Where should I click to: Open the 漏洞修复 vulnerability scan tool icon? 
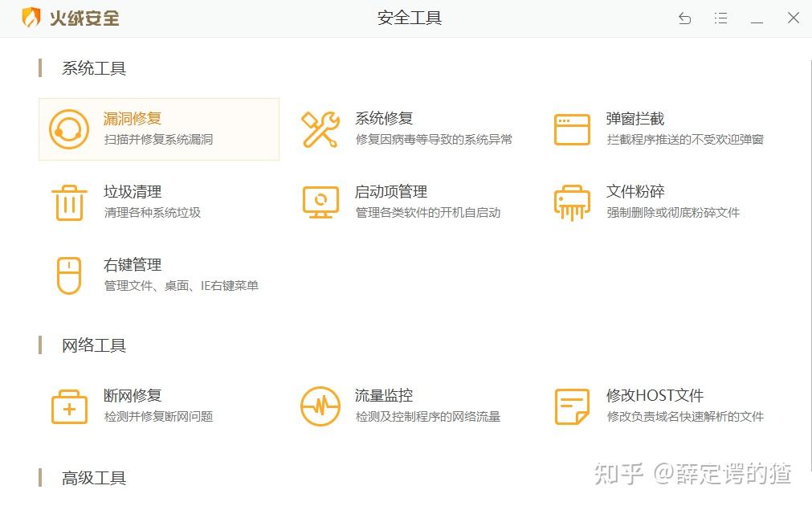69,129
